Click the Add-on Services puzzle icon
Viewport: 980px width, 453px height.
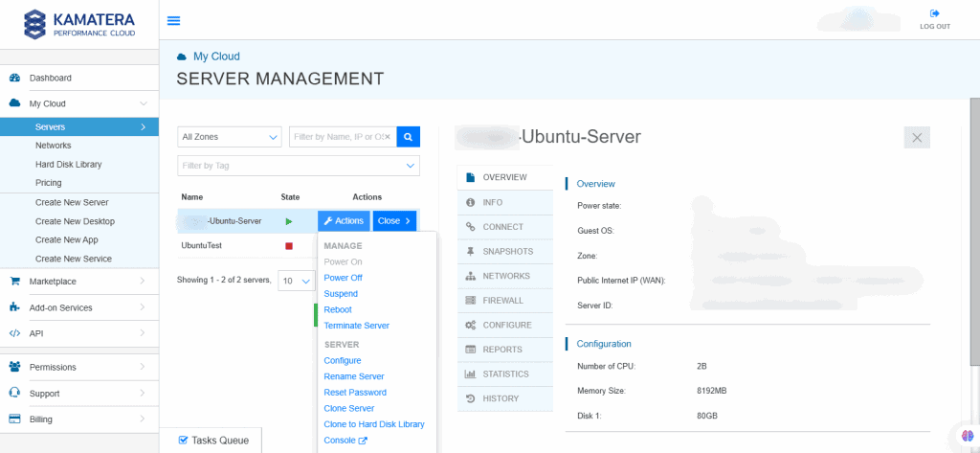pos(15,307)
